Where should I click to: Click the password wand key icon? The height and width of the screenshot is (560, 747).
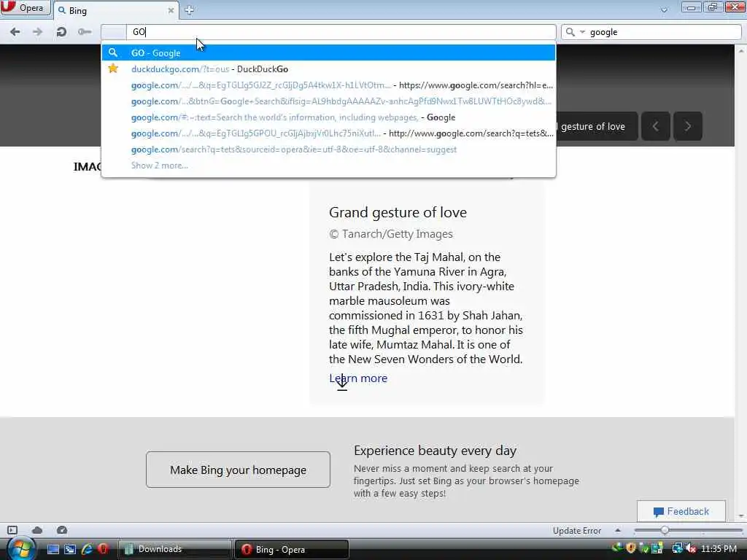pyautogui.click(x=85, y=32)
